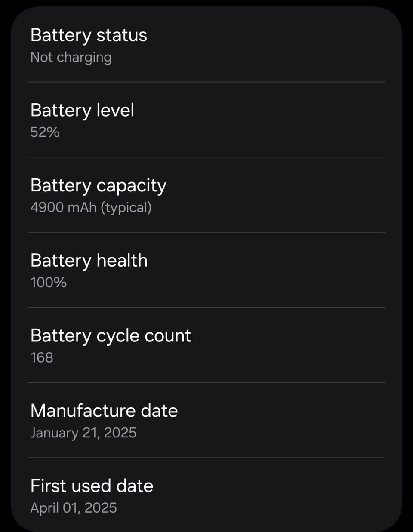
Task: Select the Battery capacity item
Action: tap(206, 195)
